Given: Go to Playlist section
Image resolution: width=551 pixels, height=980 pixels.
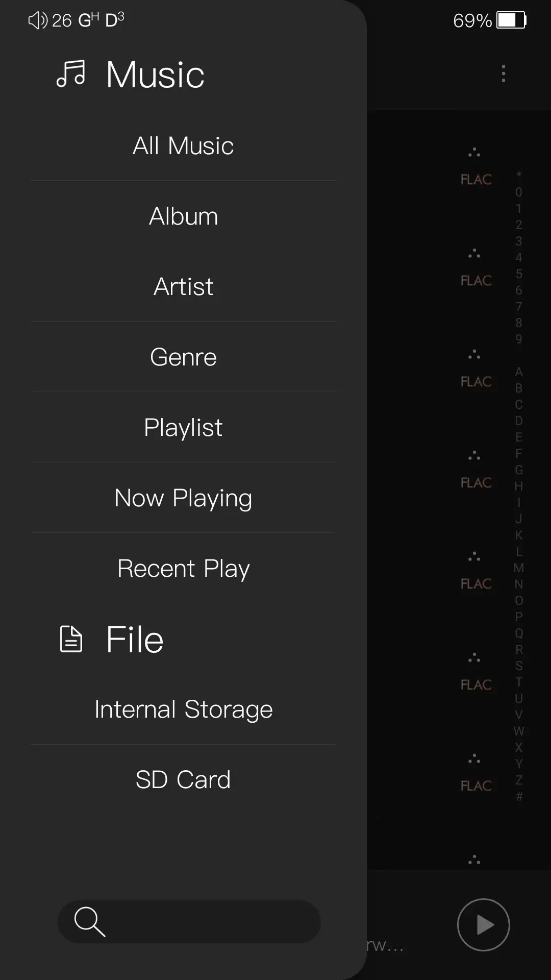Looking at the screenshot, I should [x=183, y=428].
